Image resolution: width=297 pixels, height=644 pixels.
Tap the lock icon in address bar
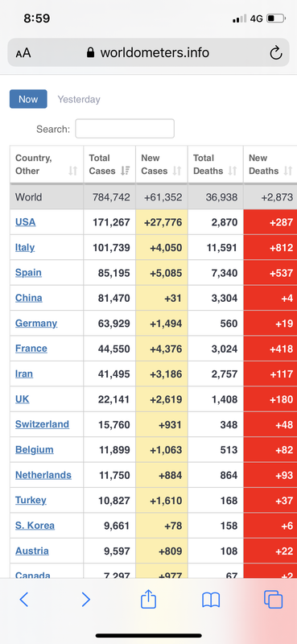[91, 52]
